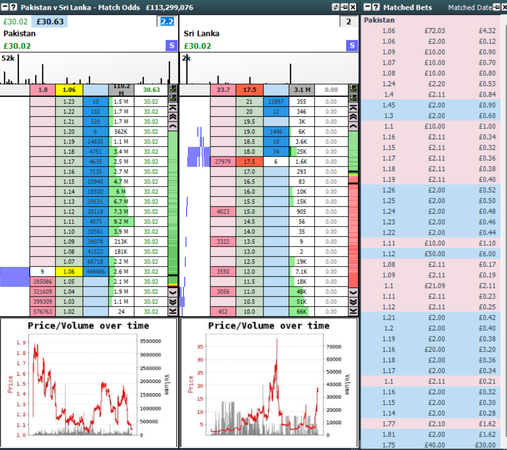Click the red Sri Lanka ladder scrollbar track
The height and width of the screenshot is (450, 507).
tap(353, 235)
